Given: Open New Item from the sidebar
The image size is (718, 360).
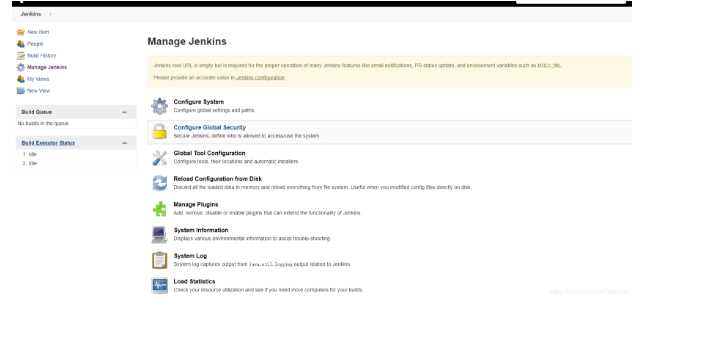Looking at the screenshot, I should [x=38, y=32].
